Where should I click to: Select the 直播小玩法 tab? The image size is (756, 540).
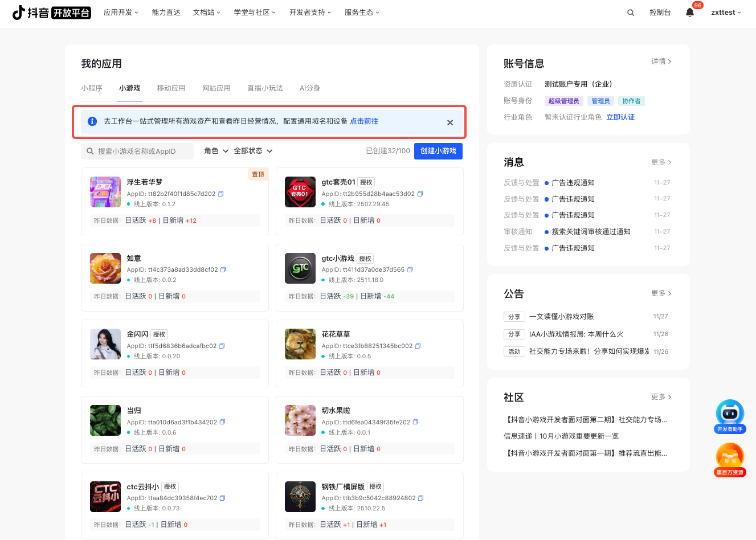point(265,88)
